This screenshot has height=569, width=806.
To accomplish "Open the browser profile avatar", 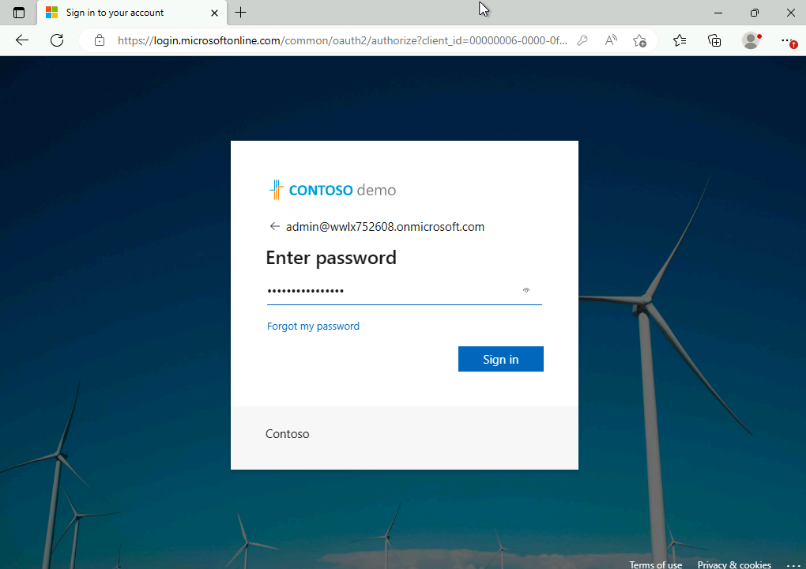I will tap(750, 41).
